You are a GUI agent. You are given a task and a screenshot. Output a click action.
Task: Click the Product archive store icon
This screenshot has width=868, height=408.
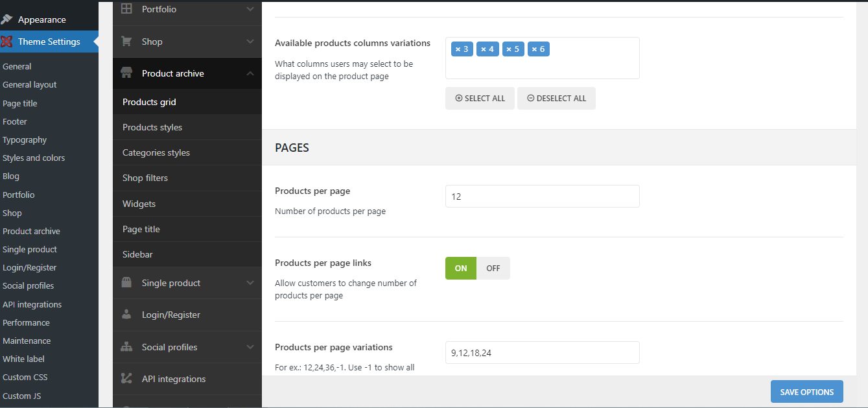[126, 73]
